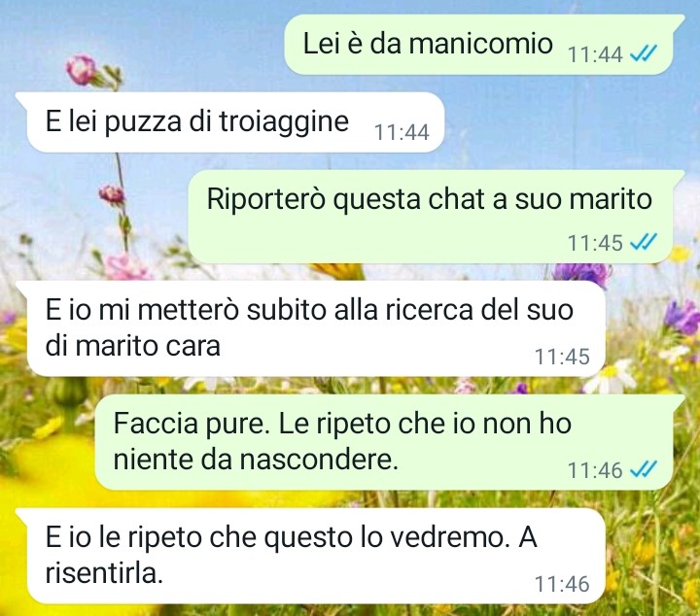Select the "E lei puzza di troiaggine" bubble
The height and width of the screenshot is (616, 700).
pos(229,121)
